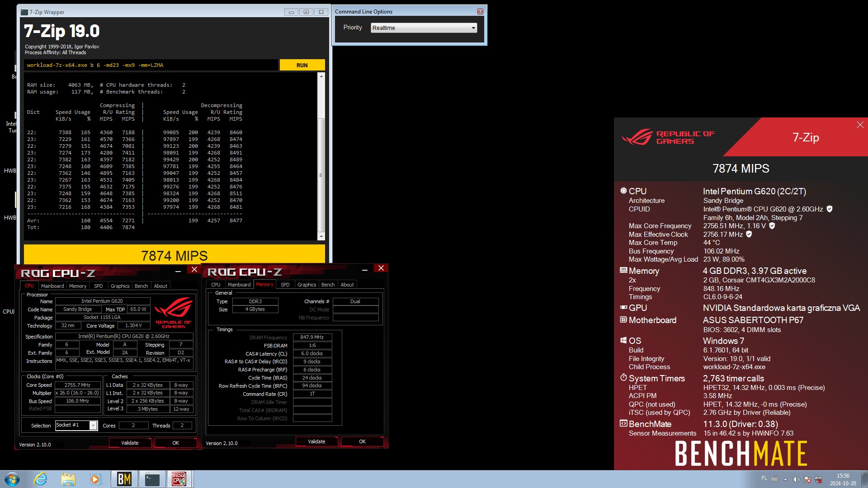Click Validate in left CPU-Z window
This screenshot has height=488, width=868.
[x=130, y=443]
